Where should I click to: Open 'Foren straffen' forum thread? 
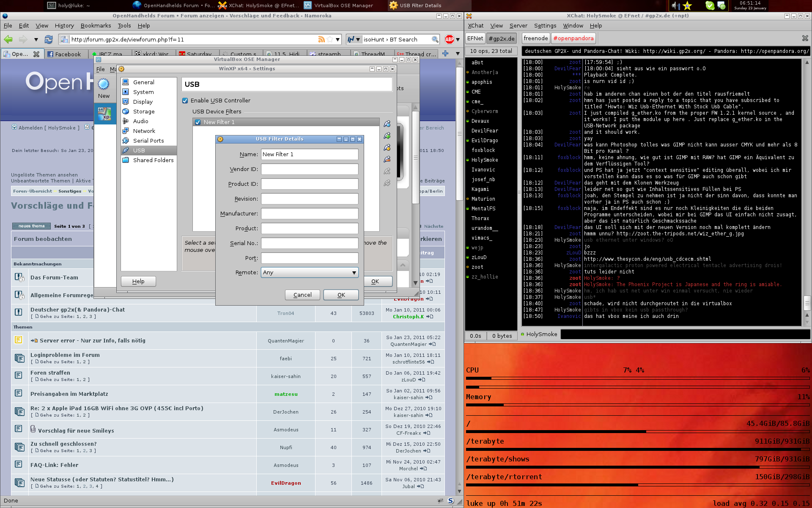pos(50,373)
